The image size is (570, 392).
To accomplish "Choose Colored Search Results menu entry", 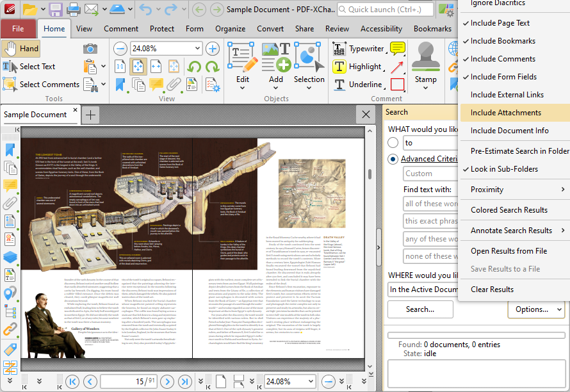I will click(x=515, y=210).
